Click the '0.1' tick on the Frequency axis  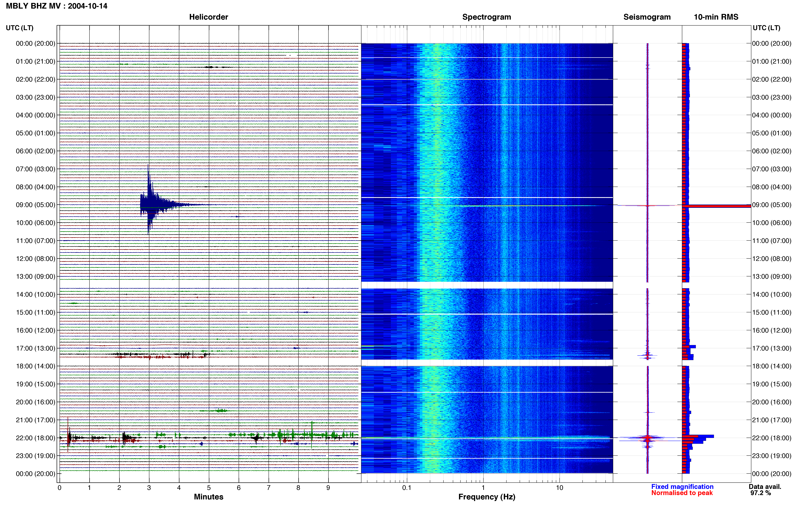[407, 488]
